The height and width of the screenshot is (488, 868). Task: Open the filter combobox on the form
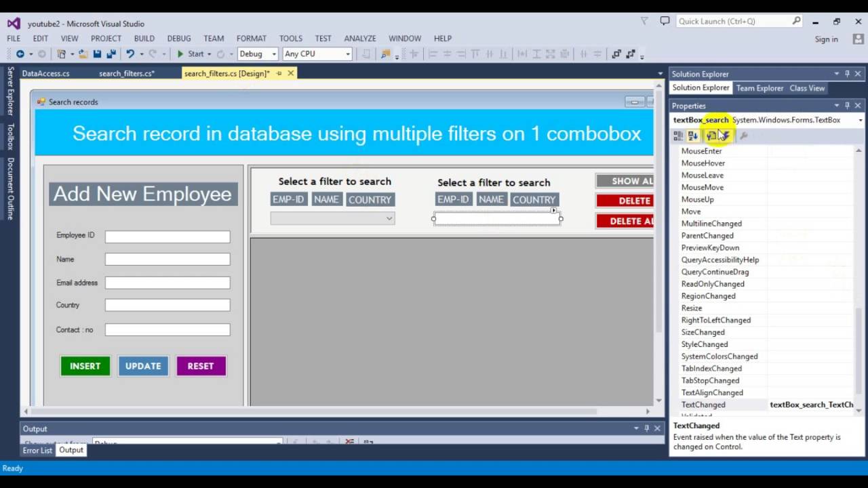(x=332, y=218)
